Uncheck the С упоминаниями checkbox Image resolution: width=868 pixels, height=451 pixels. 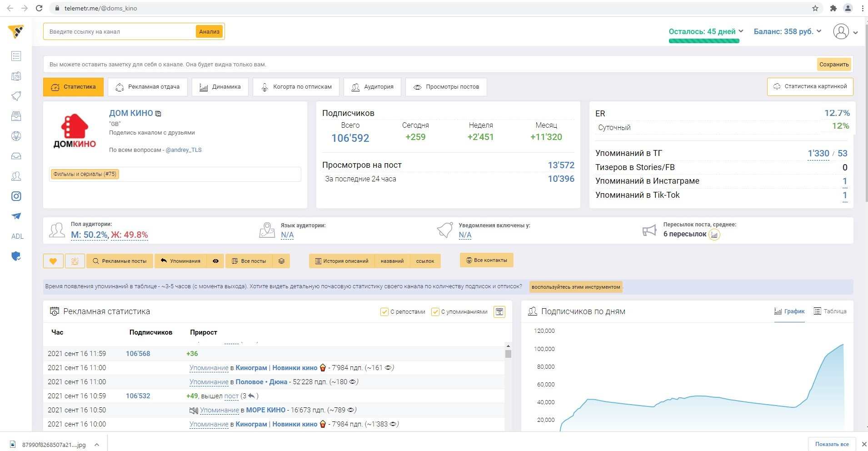[435, 312]
